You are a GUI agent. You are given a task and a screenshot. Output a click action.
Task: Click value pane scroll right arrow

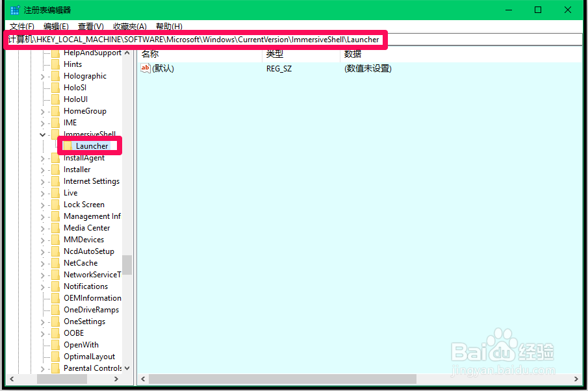pyautogui.click(x=576, y=379)
